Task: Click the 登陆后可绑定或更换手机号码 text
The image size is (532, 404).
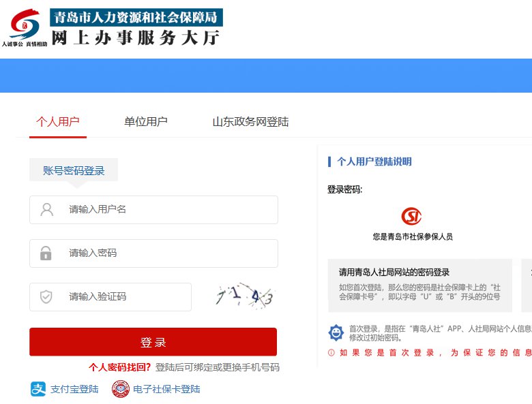Action: coord(218,367)
